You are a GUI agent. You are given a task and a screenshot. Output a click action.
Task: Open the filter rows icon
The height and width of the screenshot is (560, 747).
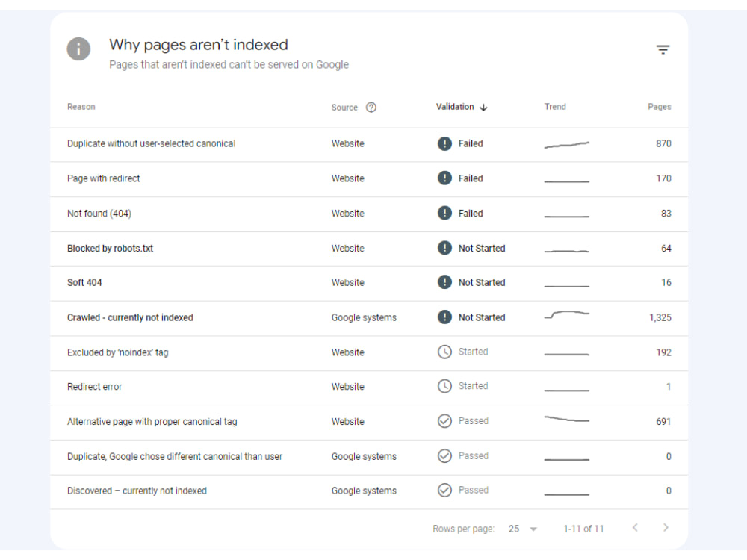[x=663, y=49]
